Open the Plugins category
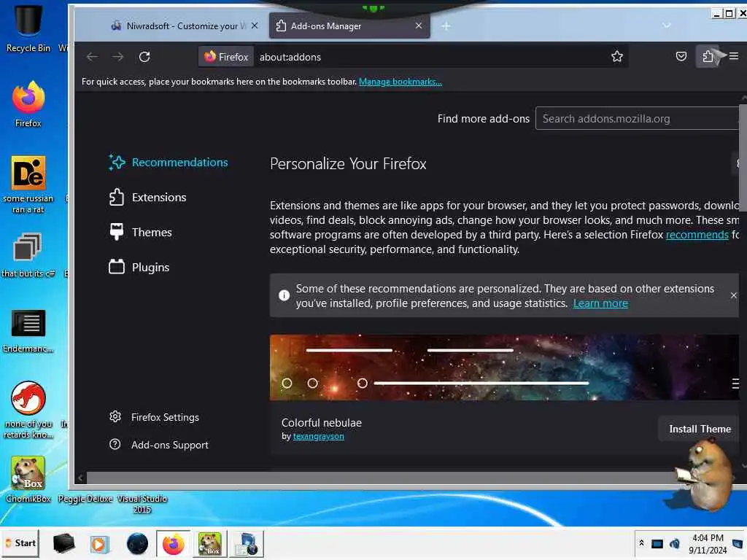 [x=139, y=267]
